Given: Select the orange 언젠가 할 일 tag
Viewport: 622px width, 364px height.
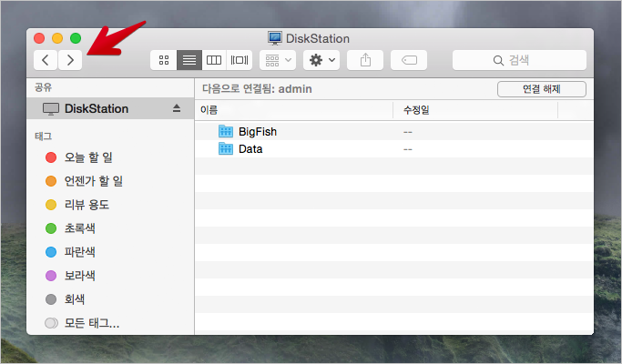Looking at the screenshot, I should tap(84, 181).
